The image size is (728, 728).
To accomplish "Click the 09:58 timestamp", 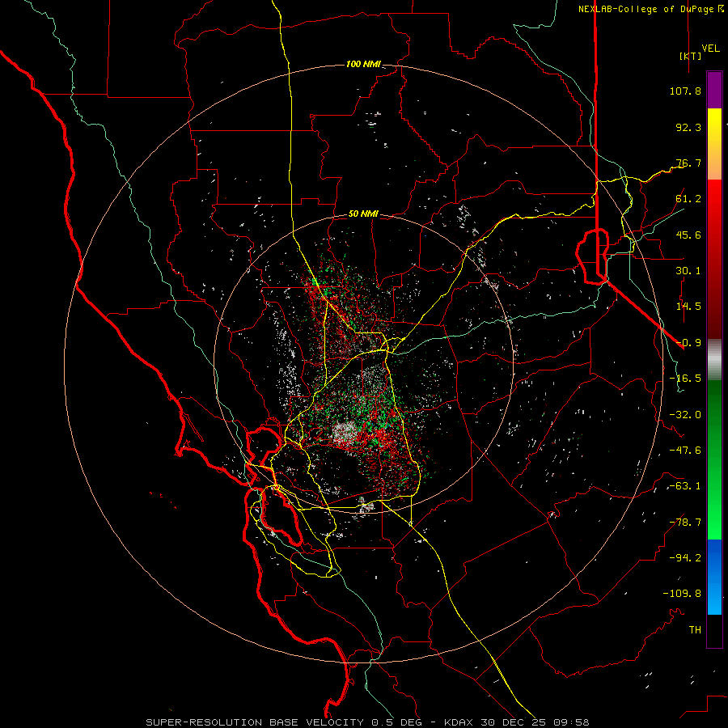I will pos(574,722).
